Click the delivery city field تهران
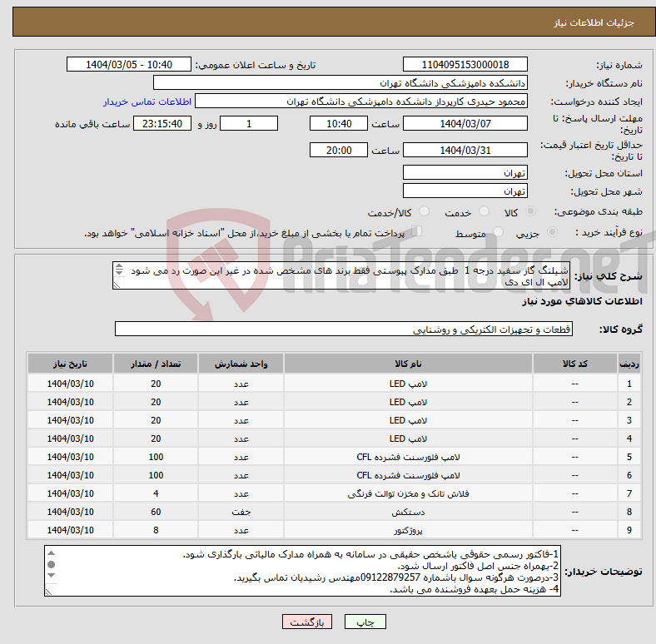Viewport: 656px width, 644px height. (x=465, y=191)
